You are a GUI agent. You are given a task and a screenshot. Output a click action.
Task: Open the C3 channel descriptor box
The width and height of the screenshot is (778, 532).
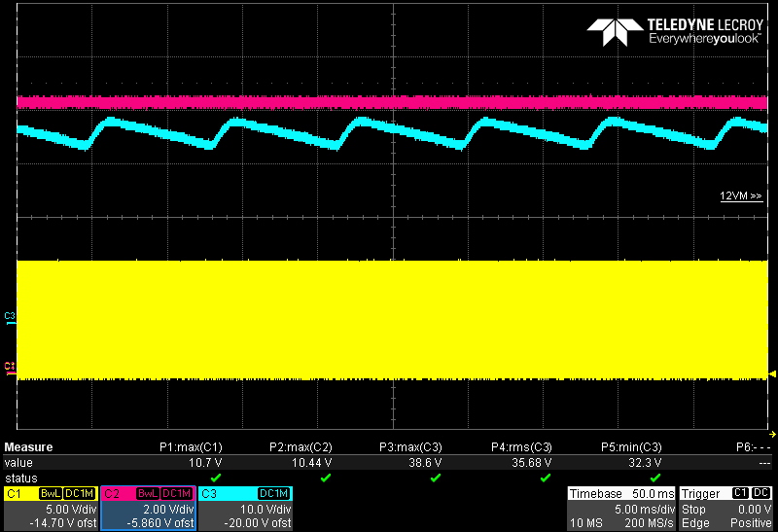245,509
